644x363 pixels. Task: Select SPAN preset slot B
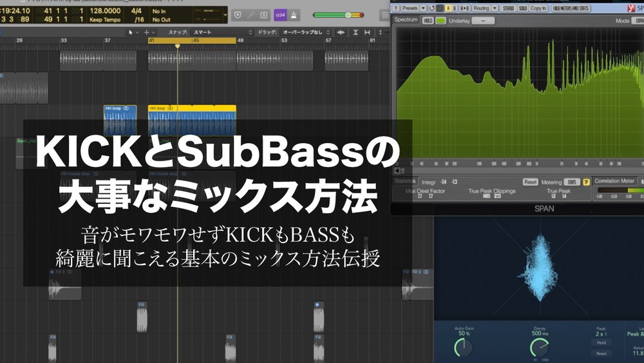coord(455,8)
